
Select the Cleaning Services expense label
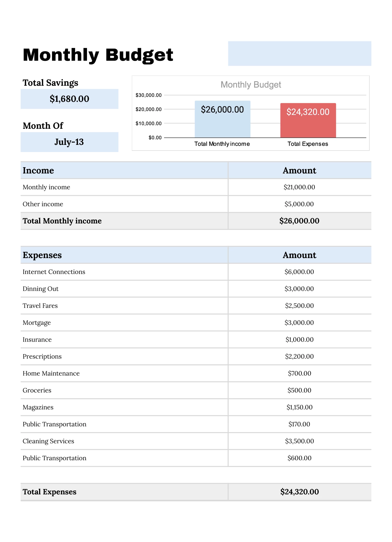coord(48,441)
